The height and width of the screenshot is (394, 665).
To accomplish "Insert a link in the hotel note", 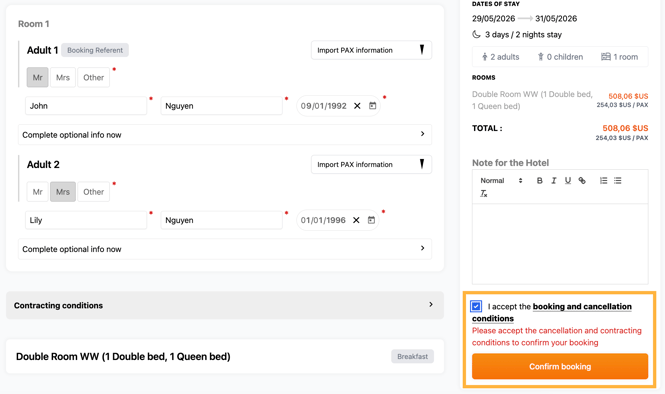I will tap(582, 181).
